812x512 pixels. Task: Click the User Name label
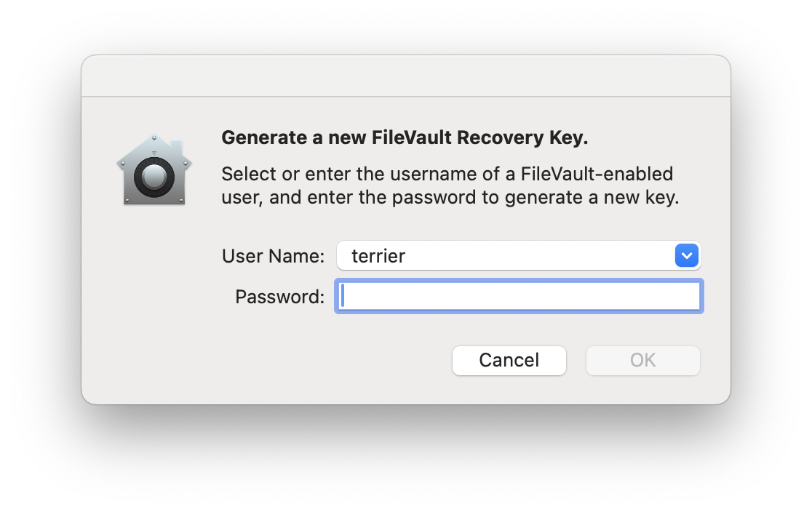coord(273,255)
